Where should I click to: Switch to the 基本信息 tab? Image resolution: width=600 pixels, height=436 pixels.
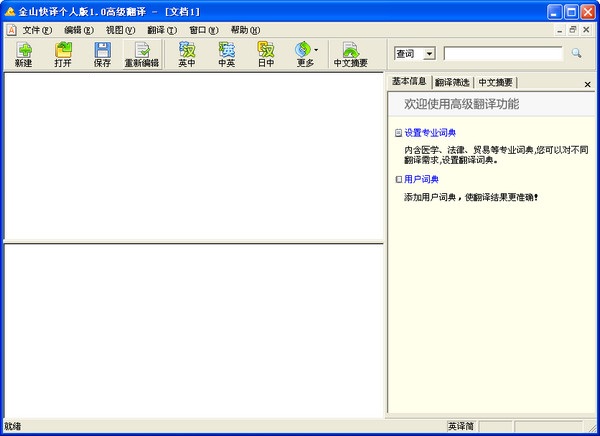coord(409,82)
